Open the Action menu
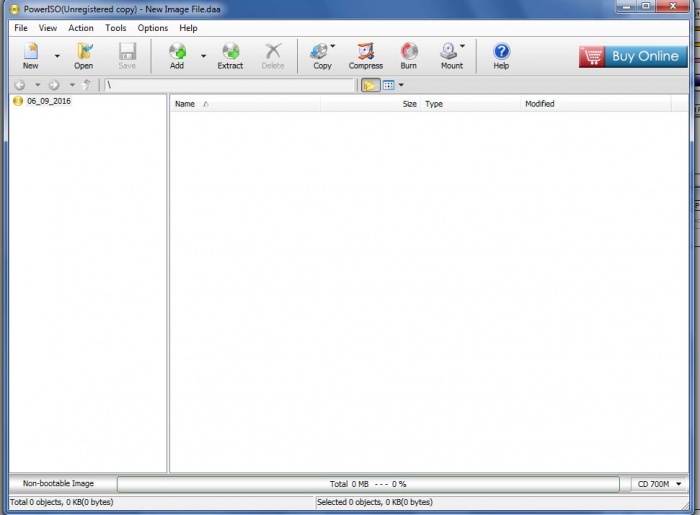The height and width of the screenshot is (515, 700). click(x=81, y=28)
